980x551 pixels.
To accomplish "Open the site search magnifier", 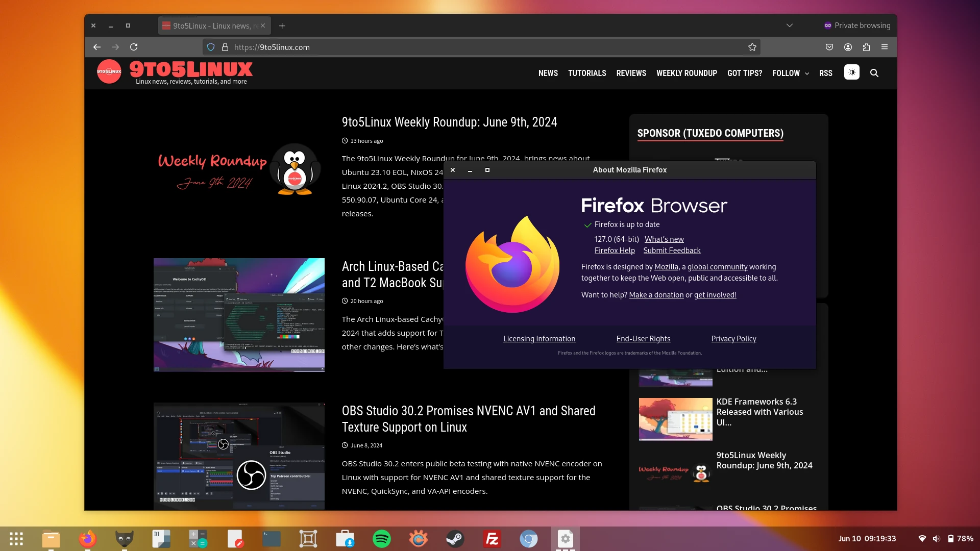I will (x=874, y=73).
